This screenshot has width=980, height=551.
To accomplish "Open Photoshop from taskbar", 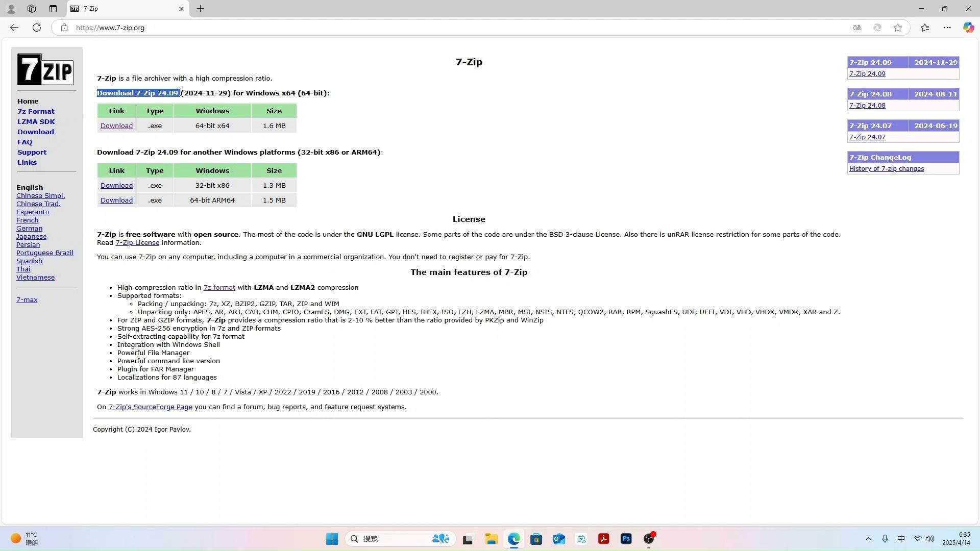I will point(626,539).
